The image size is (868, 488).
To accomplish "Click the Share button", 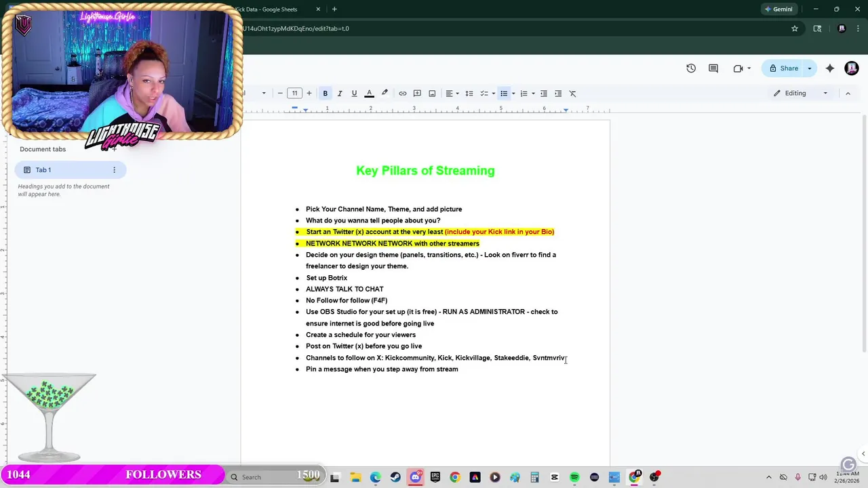I will [x=783, y=68].
